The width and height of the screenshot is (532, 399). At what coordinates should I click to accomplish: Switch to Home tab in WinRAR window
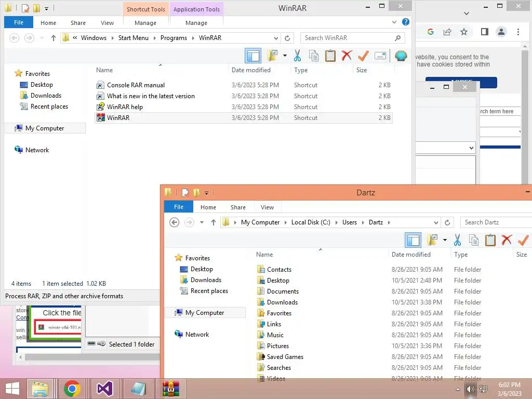pyautogui.click(x=48, y=23)
